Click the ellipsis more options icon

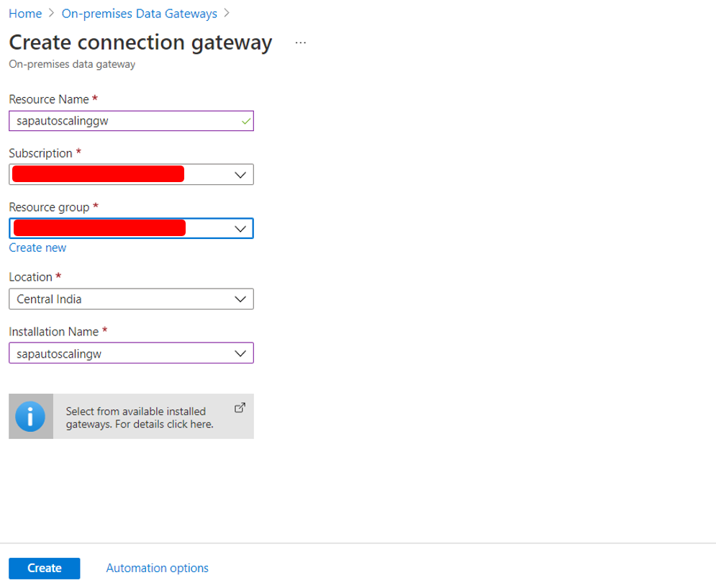301,42
